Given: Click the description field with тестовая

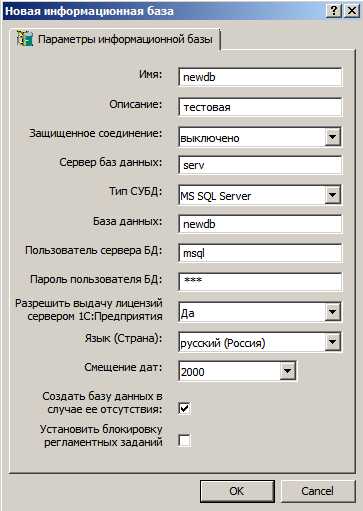Looking at the screenshot, I should pos(260,107).
